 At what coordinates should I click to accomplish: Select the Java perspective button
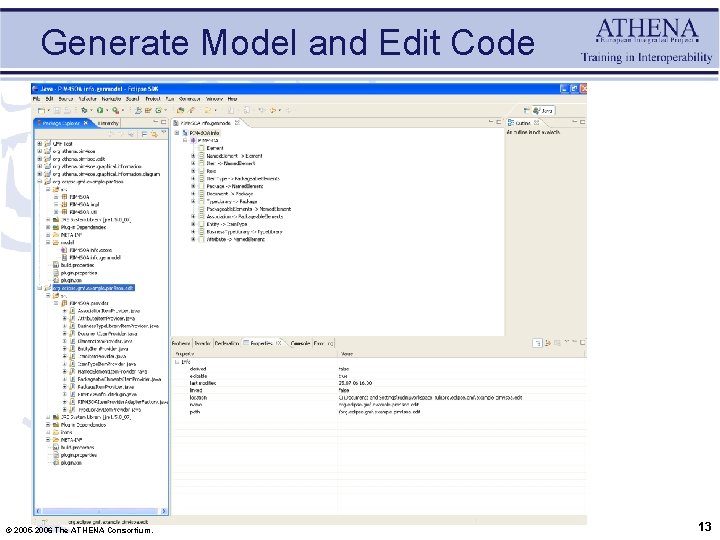[x=544, y=110]
